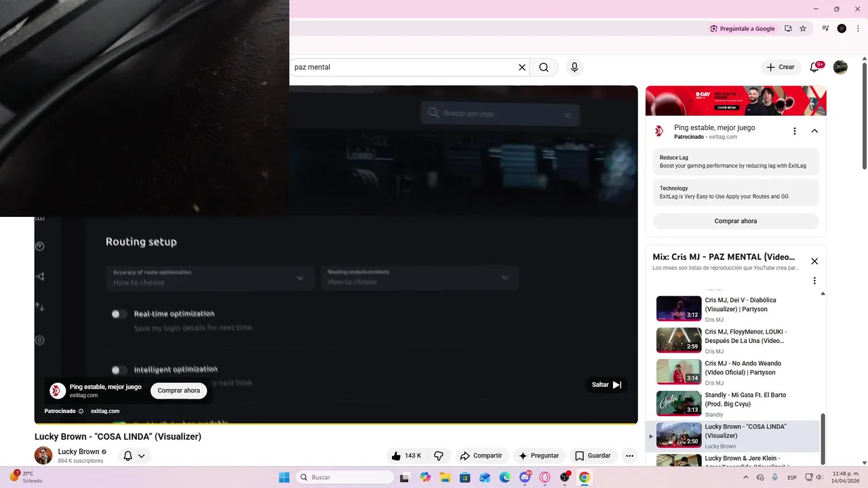Open File Explorer from the taskbar
Viewport: 868px width, 488px height.
point(445,477)
